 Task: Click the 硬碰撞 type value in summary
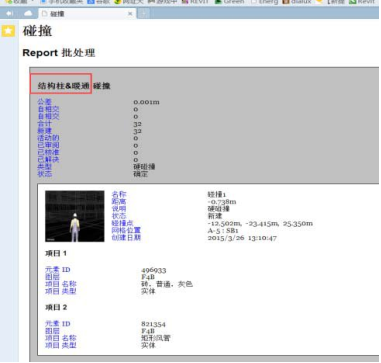click(x=144, y=167)
